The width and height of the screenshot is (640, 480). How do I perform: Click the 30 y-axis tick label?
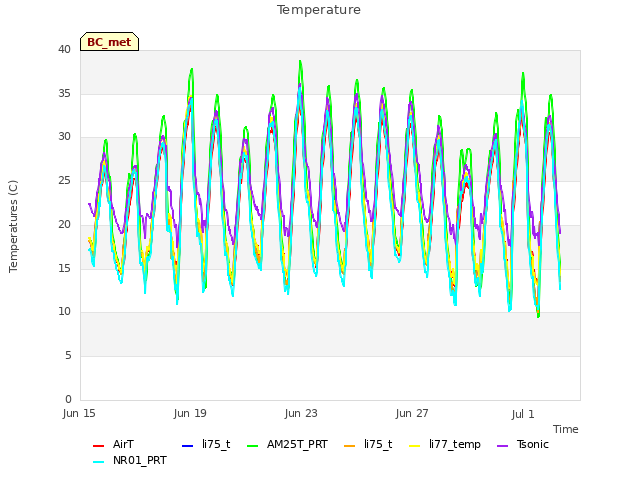64,137
